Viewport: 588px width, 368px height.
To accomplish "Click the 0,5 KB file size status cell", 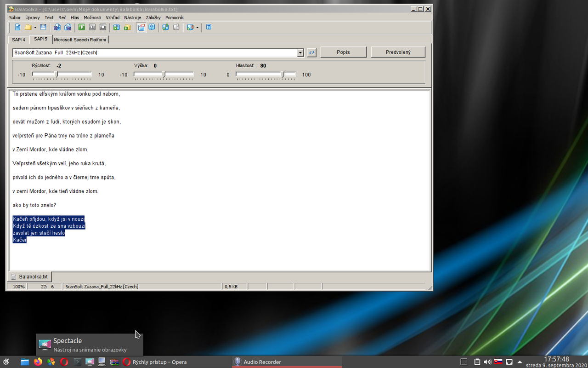I will click(x=235, y=287).
